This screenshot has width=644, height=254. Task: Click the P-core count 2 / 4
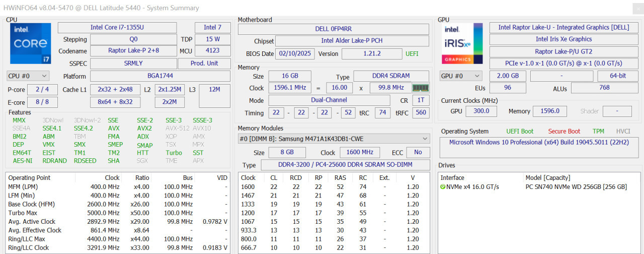pyautogui.click(x=42, y=90)
